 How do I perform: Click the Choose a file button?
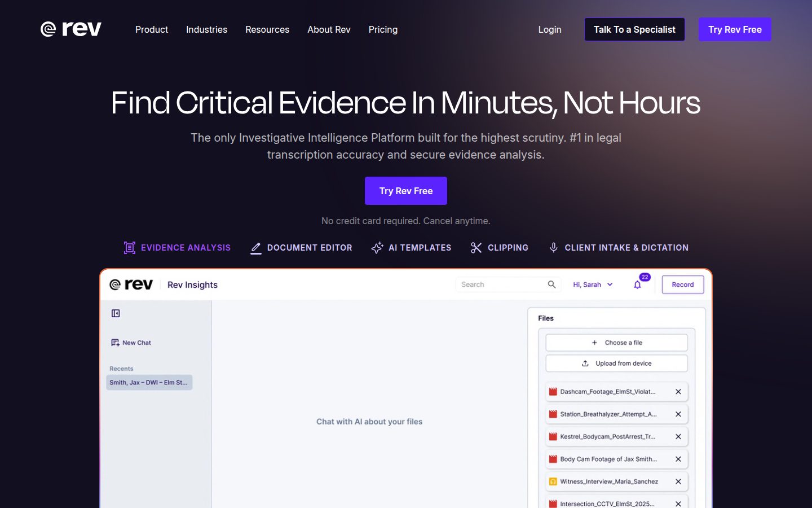point(617,343)
